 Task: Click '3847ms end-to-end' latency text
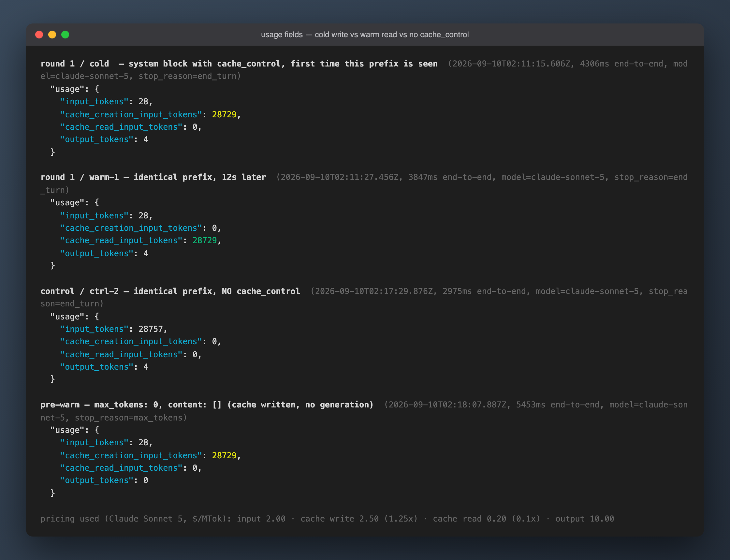tap(450, 177)
